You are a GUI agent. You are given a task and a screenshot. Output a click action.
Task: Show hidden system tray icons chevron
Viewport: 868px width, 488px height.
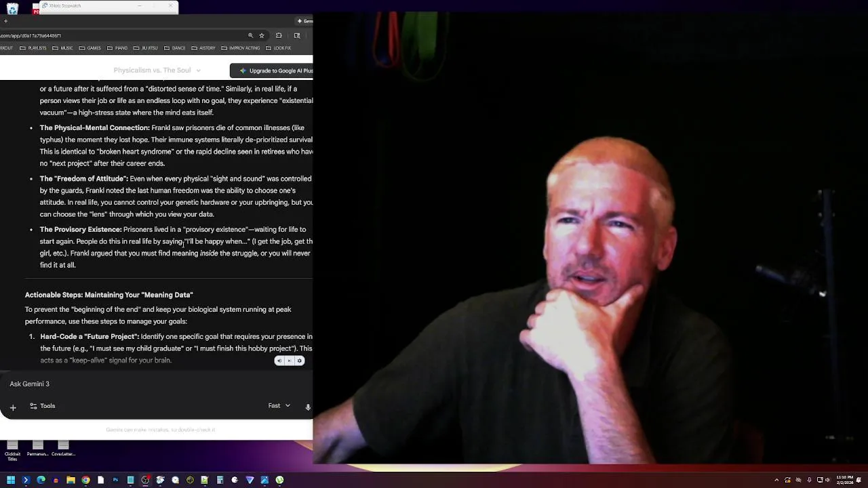pos(776,480)
